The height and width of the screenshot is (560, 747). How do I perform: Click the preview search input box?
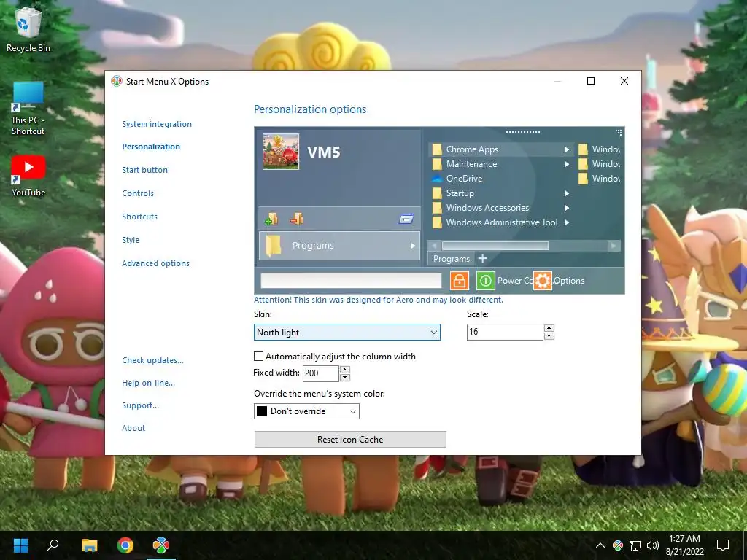pyautogui.click(x=351, y=281)
